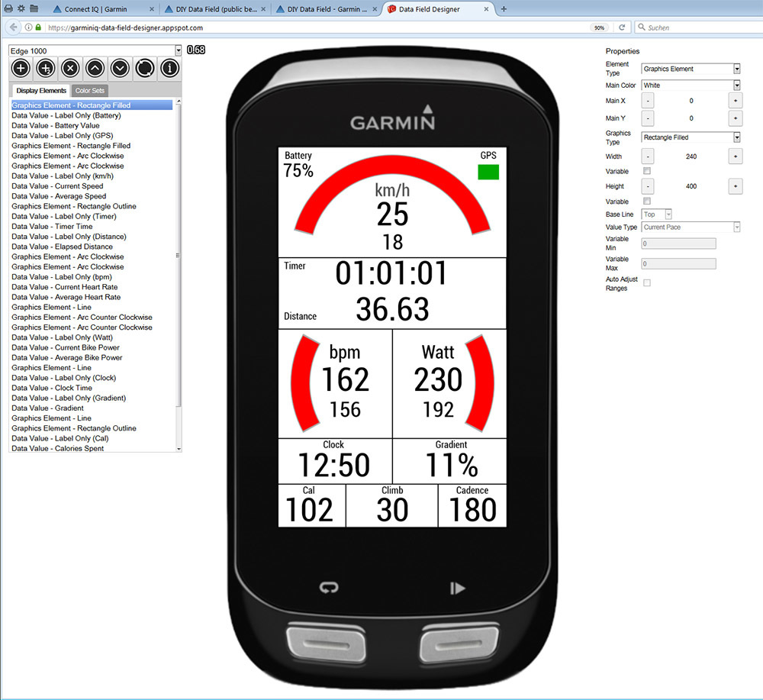Switch to the Display Elements tab
The width and height of the screenshot is (763, 700).
coord(41,91)
